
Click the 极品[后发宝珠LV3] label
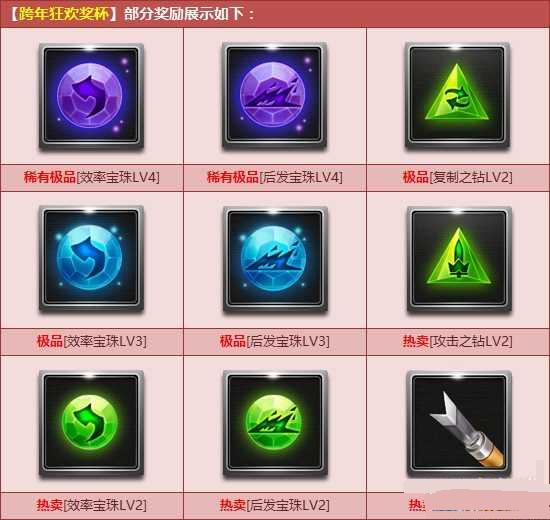[x=275, y=341]
